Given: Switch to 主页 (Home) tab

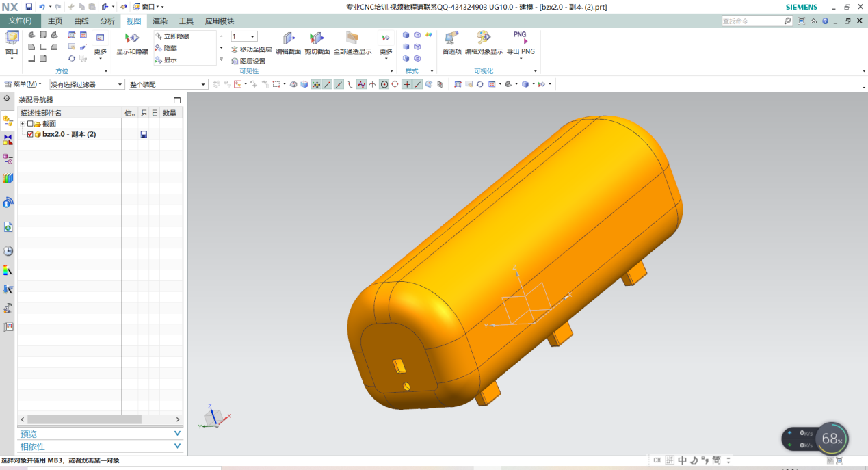Looking at the screenshot, I should [55, 21].
